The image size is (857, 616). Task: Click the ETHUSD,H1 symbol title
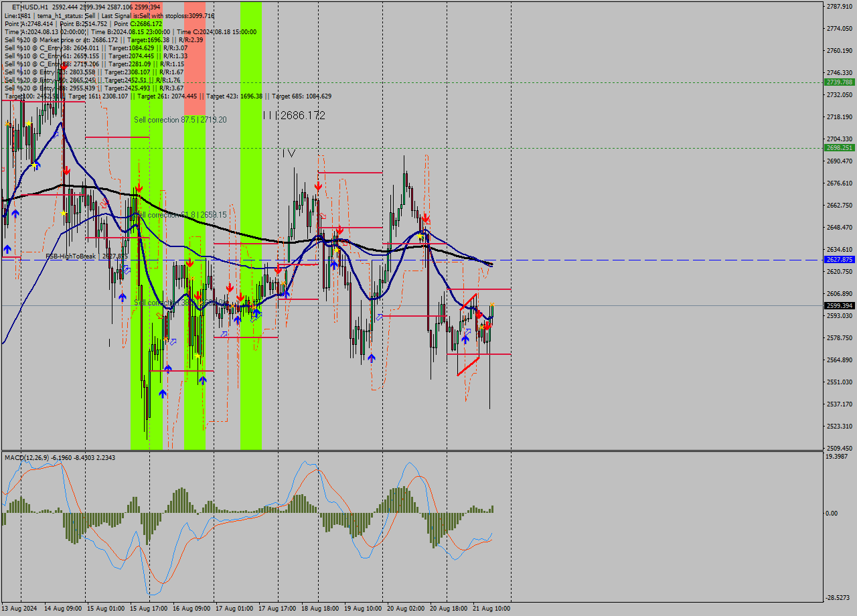point(30,7)
